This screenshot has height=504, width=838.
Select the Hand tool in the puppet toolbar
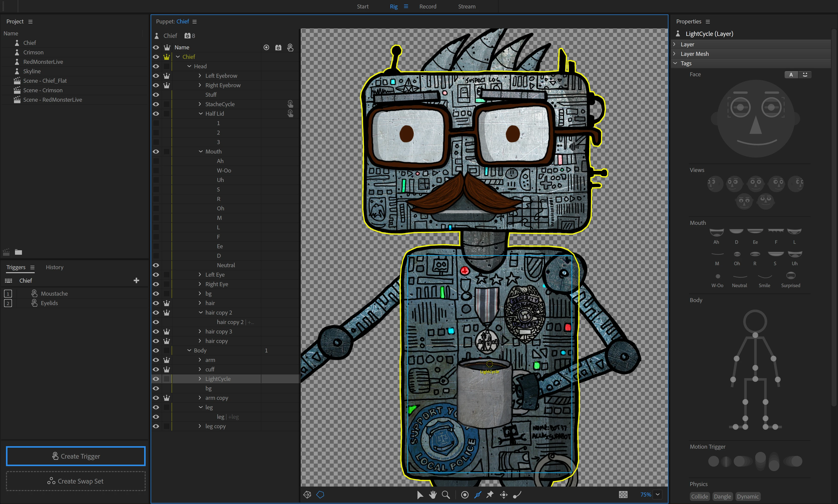pyautogui.click(x=433, y=495)
